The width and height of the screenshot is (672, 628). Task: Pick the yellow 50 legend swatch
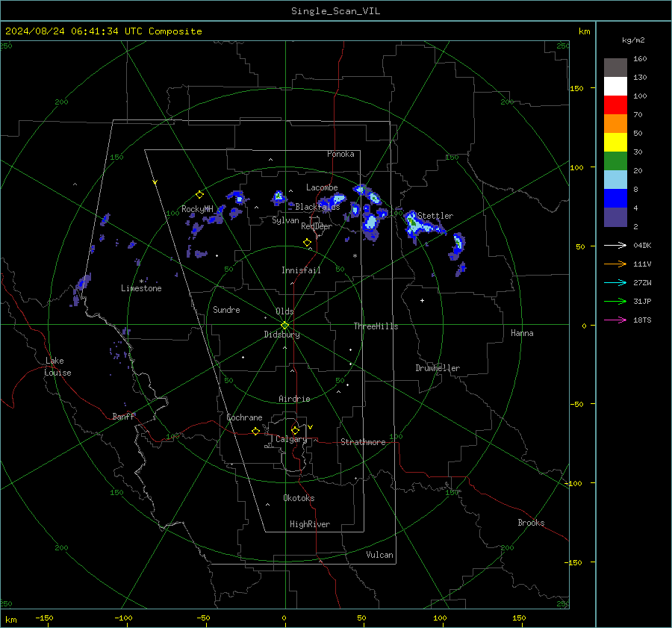pyautogui.click(x=615, y=143)
